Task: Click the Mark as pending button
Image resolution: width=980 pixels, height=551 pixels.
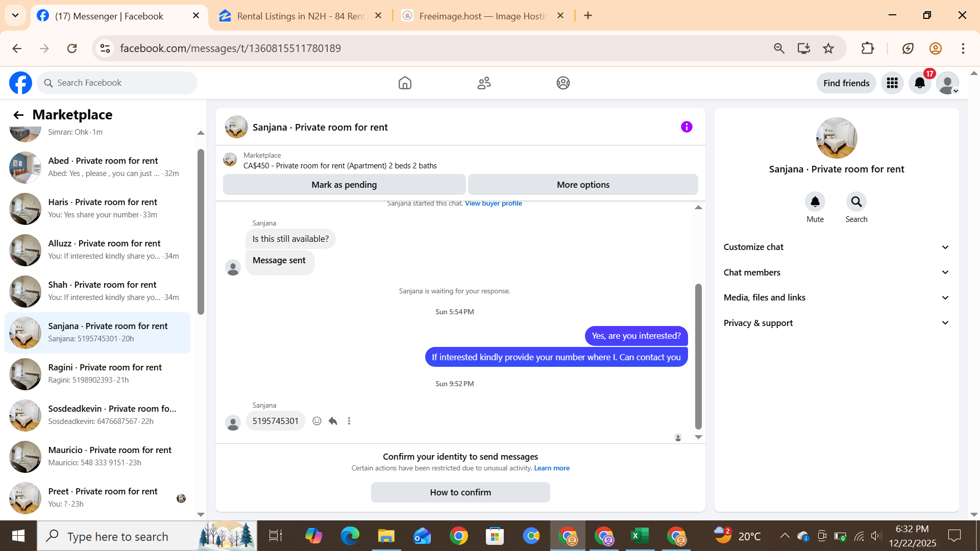Action: 344,185
